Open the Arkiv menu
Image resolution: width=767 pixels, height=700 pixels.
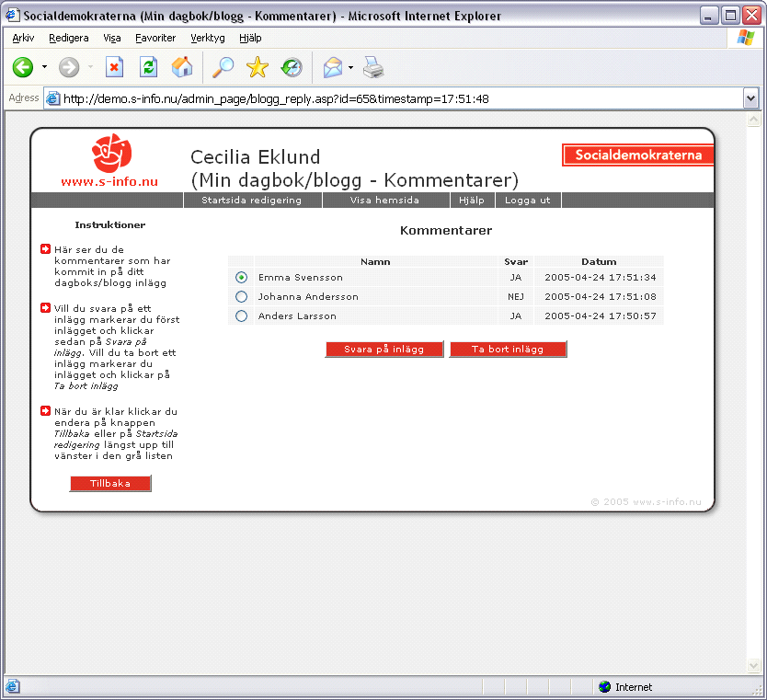pos(23,38)
